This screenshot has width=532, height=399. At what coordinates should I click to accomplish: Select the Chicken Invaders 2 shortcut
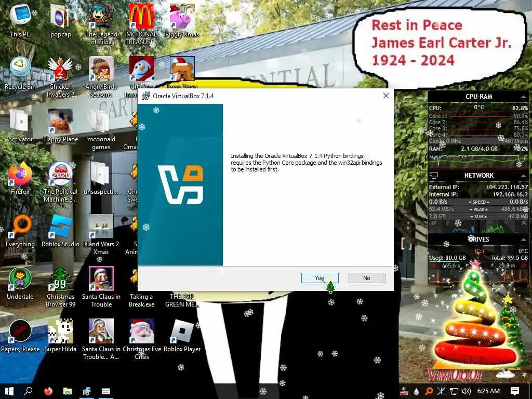pyautogui.click(x=60, y=77)
